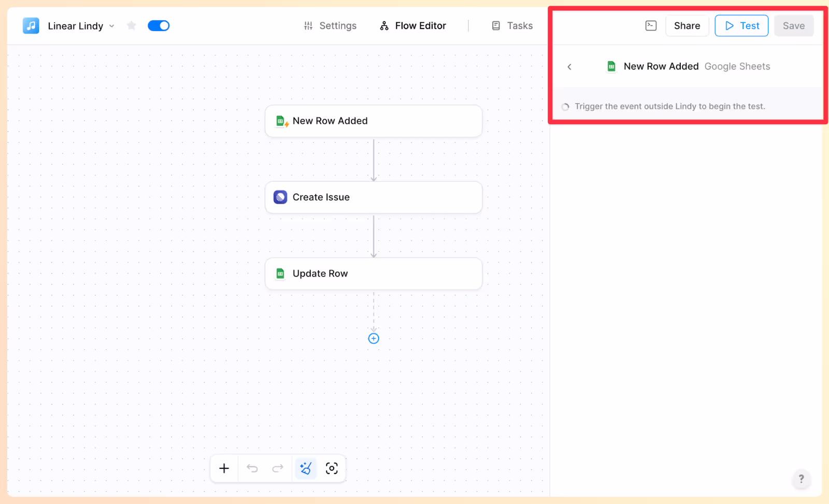Viewport: 829px width, 504px height.
Task: Click the 'Google Sheets' label in panel
Action: tap(737, 66)
